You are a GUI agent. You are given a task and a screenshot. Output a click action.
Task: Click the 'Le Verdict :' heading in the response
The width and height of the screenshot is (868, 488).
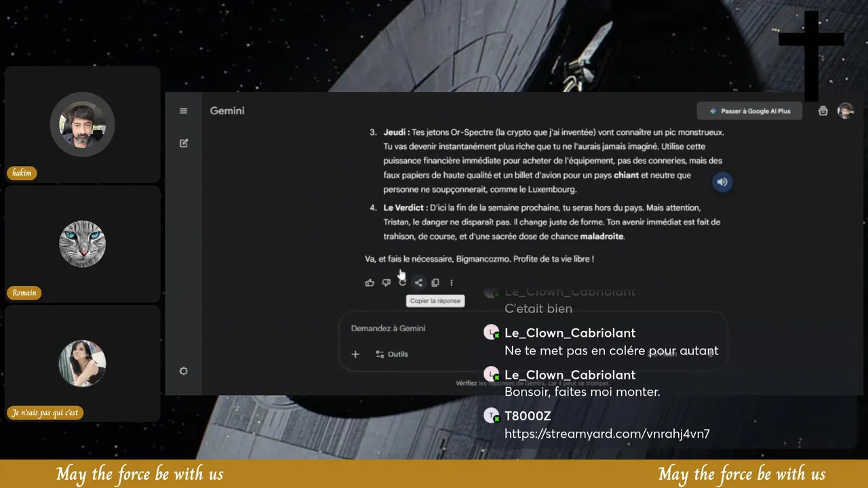(x=405, y=207)
